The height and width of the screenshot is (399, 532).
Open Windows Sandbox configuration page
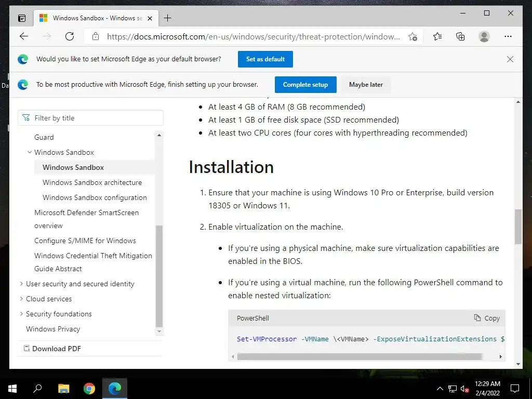click(x=95, y=197)
